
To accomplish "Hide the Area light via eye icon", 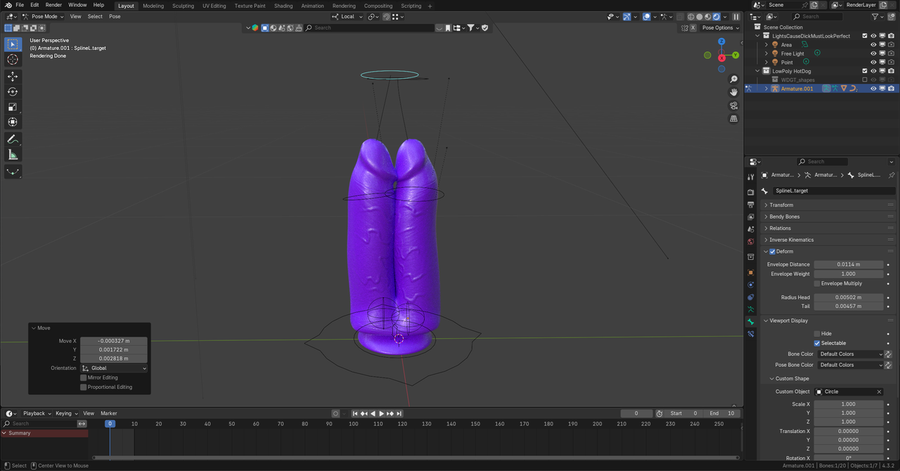I will [873, 45].
